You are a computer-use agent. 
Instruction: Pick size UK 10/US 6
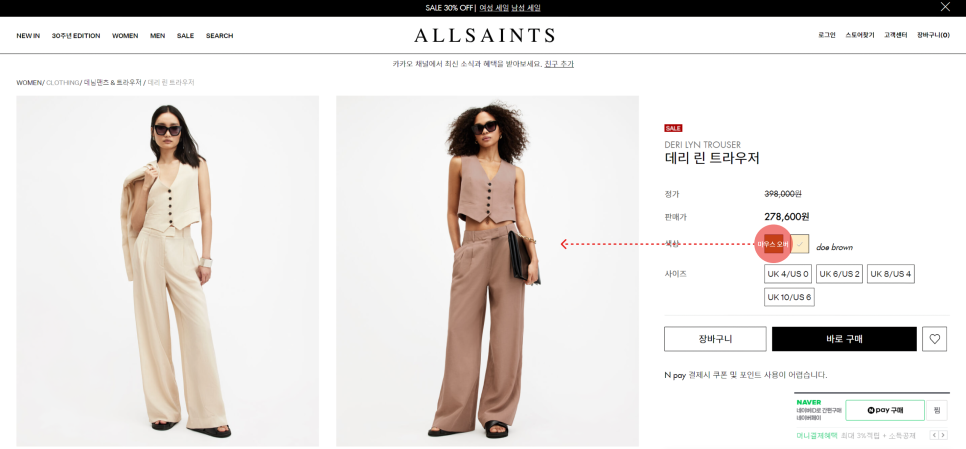click(x=789, y=297)
